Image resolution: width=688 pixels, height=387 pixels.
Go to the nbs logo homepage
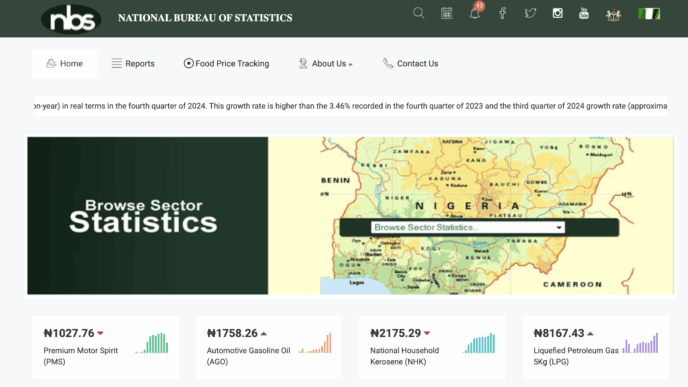pyautogui.click(x=71, y=19)
